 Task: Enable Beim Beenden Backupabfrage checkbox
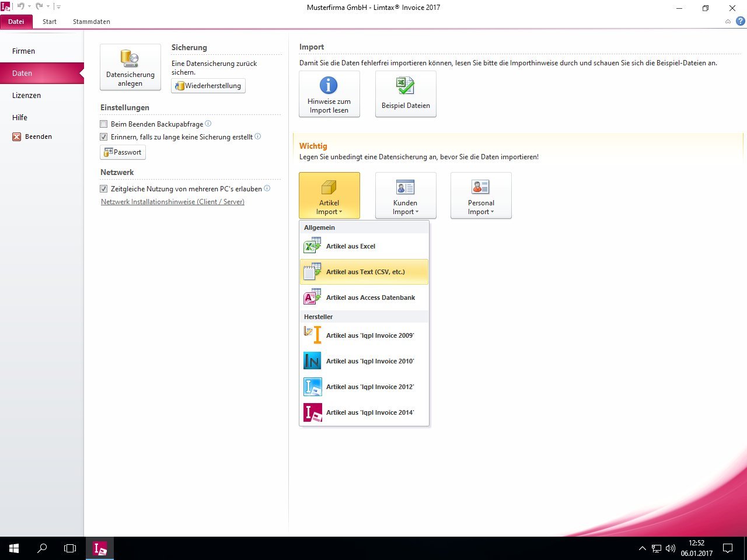click(104, 124)
